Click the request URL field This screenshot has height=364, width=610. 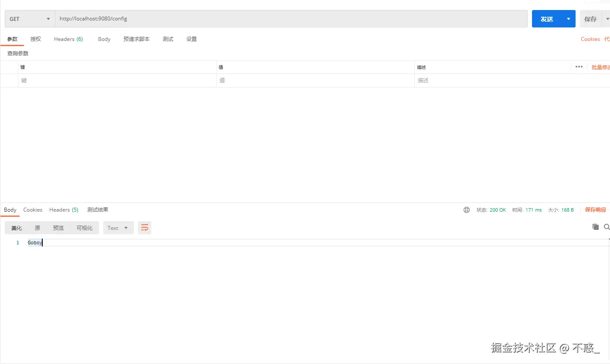[x=291, y=19]
